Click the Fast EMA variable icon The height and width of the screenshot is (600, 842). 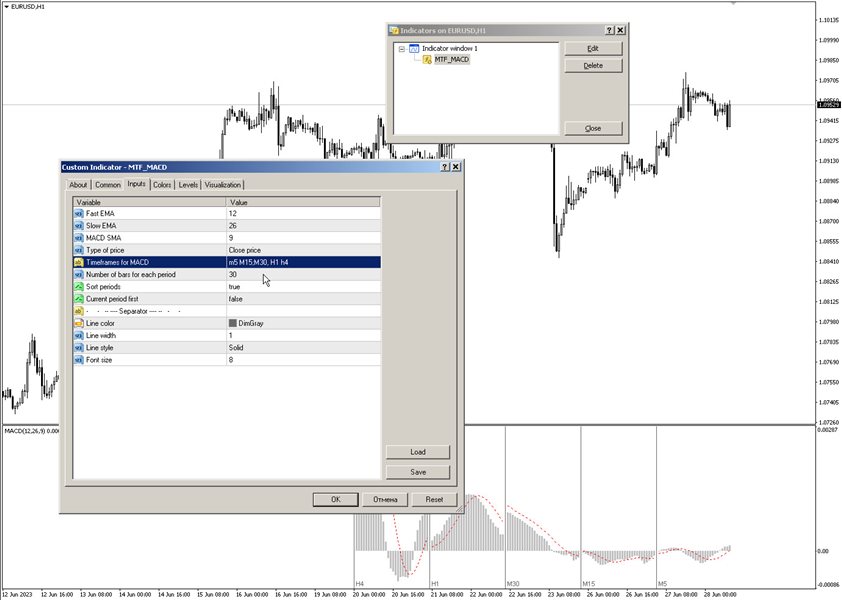pos(80,214)
